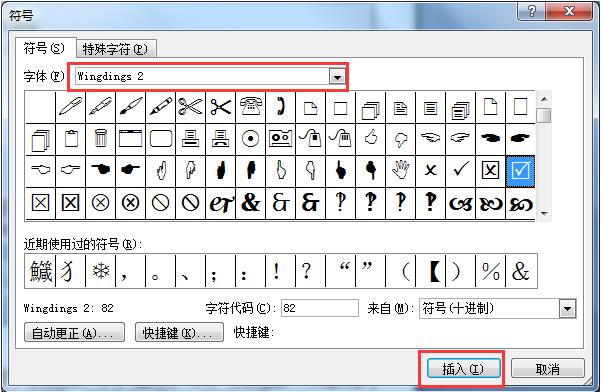Select the paintbrush symbol in the grid
The height and width of the screenshot is (392, 602).
pos(131,107)
